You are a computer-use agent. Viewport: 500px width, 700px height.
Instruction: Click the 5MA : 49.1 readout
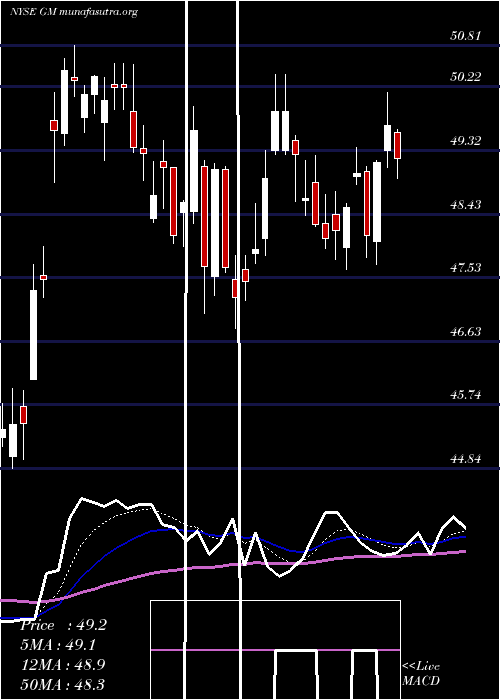pyautogui.click(x=58, y=645)
